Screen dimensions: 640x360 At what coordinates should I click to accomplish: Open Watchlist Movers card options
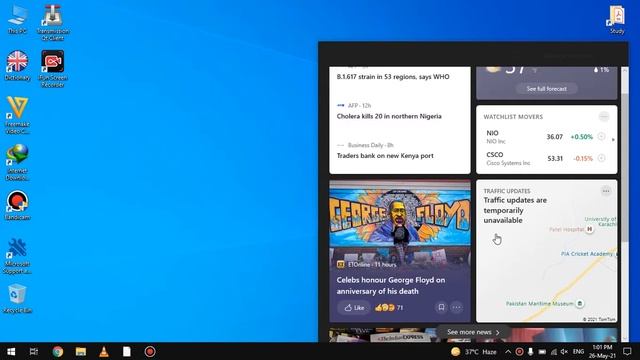[x=604, y=117]
